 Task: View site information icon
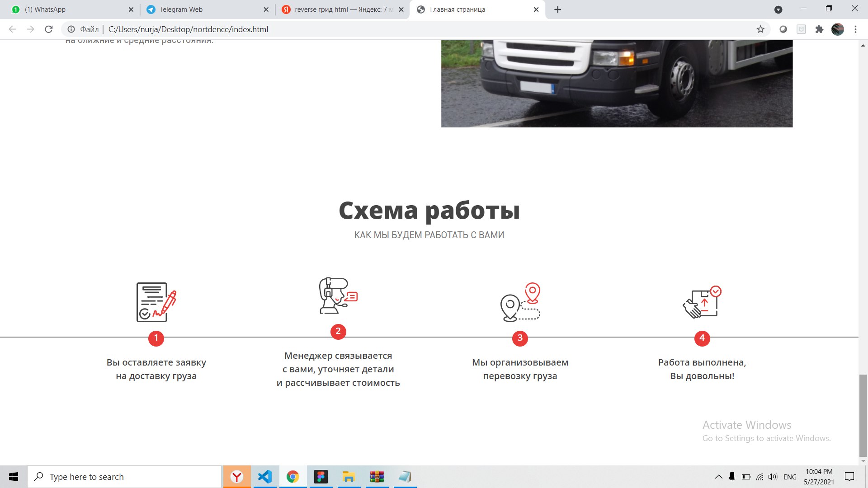tap(71, 29)
